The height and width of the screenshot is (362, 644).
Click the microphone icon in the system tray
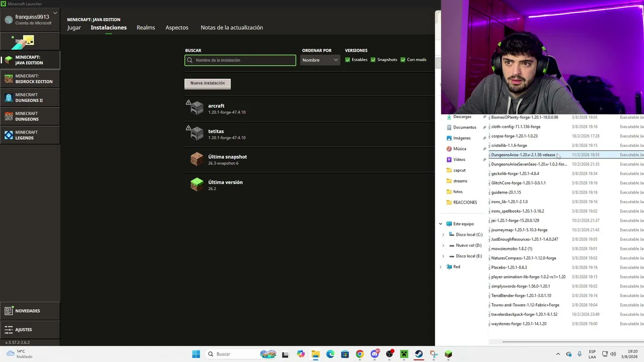click(580, 354)
